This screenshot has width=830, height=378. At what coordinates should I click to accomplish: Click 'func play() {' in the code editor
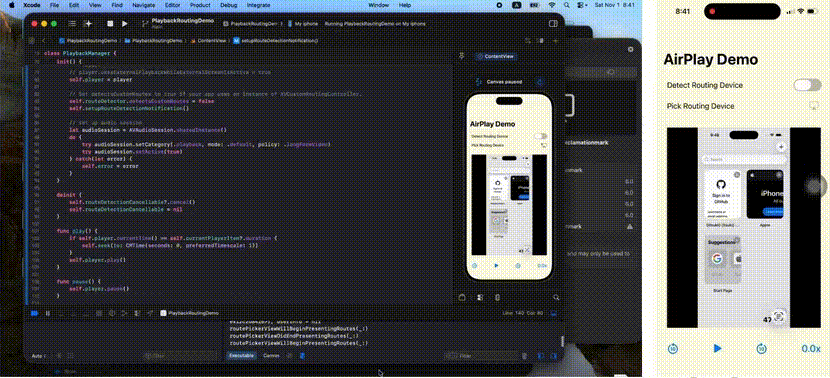pyautogui.click(x=77, y=231)
